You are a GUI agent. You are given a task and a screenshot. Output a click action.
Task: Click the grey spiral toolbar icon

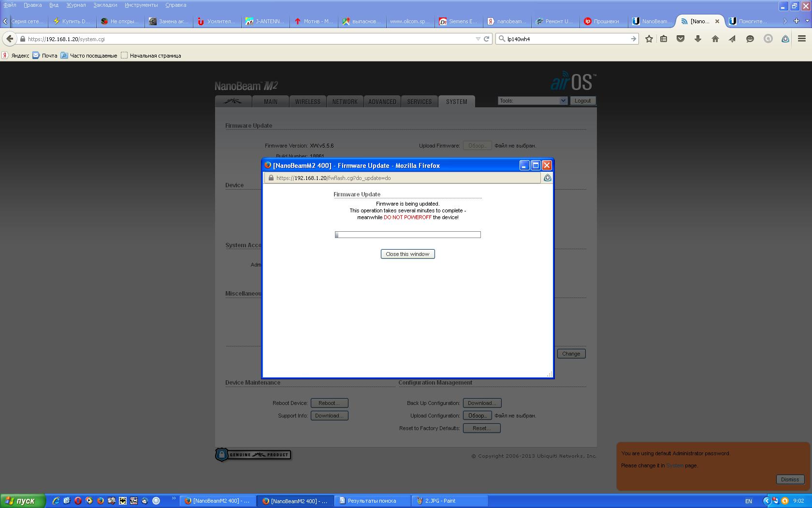click(x=768, y=39)
